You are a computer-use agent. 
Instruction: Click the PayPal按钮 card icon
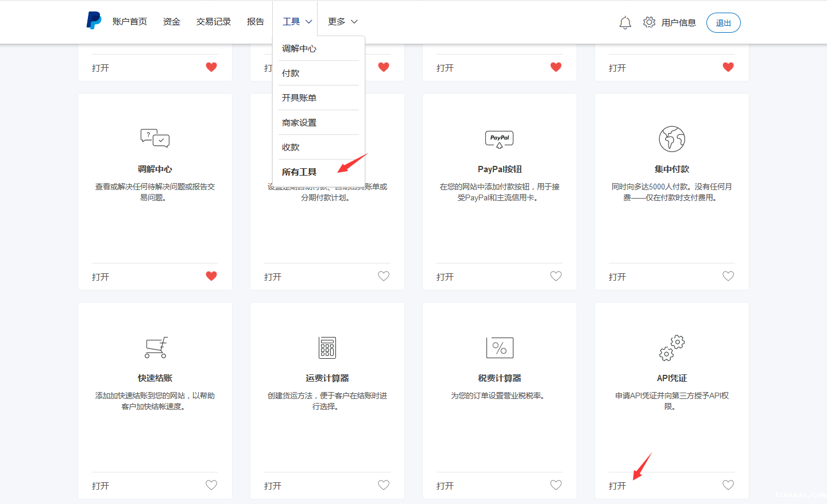pos(500,139)
